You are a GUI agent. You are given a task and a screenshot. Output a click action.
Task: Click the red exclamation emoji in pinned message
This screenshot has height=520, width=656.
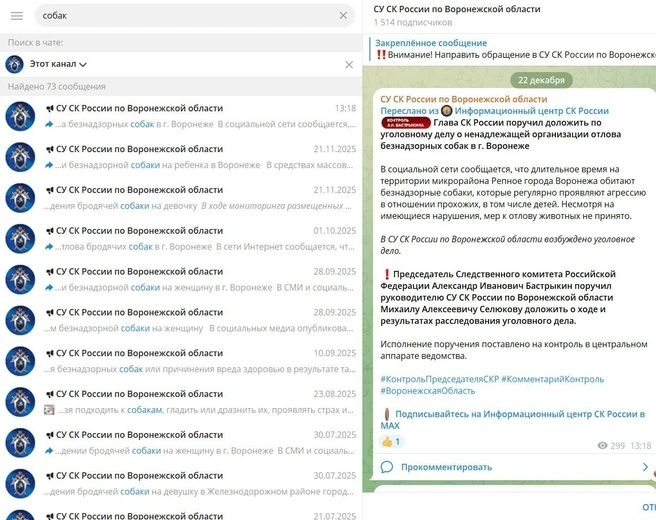point(381,54)
